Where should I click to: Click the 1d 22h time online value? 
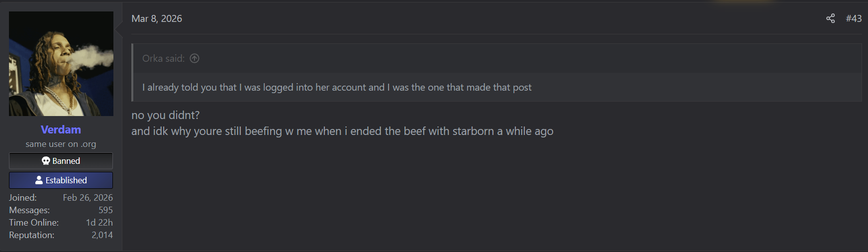[99, 223]
